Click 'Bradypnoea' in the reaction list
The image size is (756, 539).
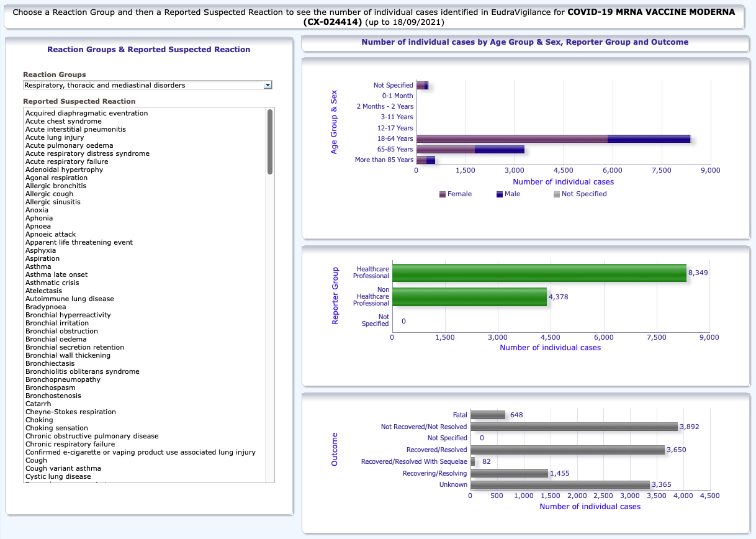[45, 307]
